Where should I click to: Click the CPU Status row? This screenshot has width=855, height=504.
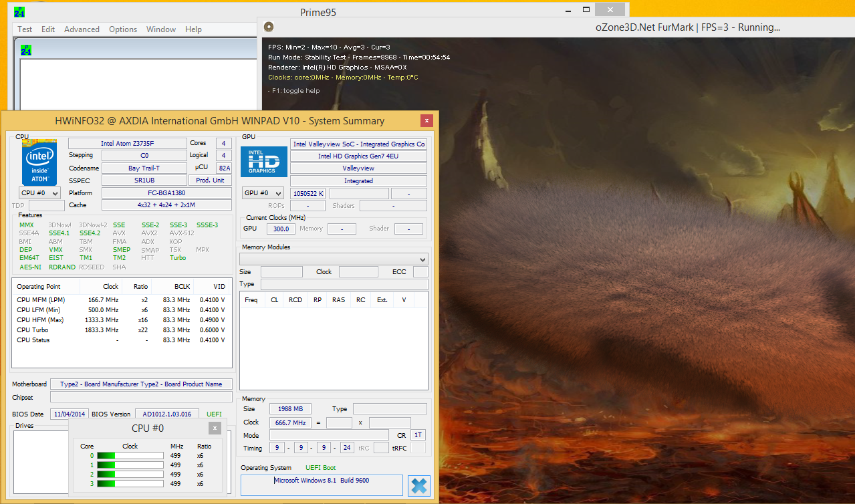point(120,340)
